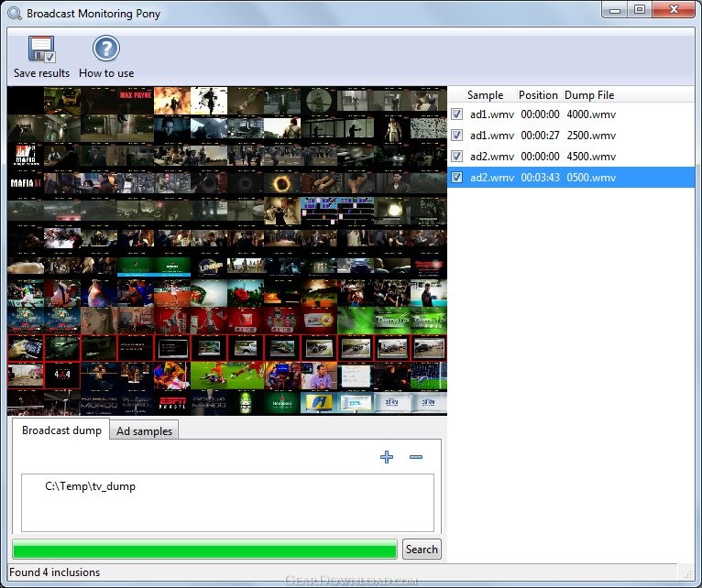
Task: Click the 4x4 red-bordered thumbnail
Action: (62, 375)
